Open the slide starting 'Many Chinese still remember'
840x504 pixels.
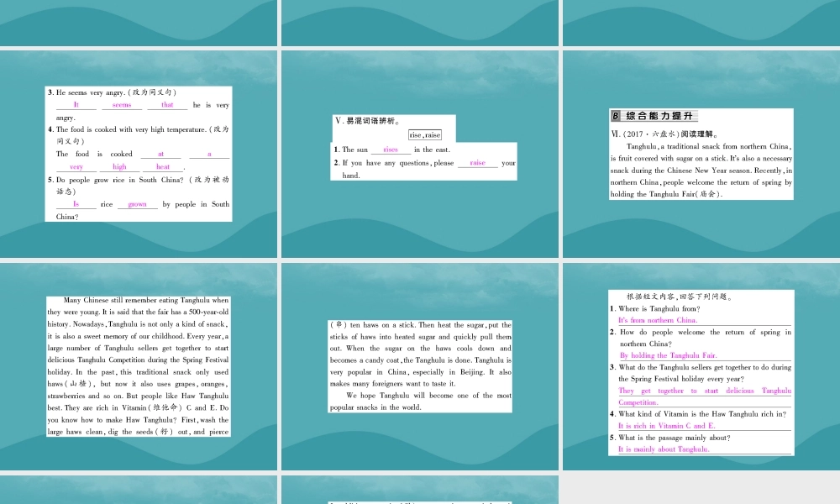139,366
